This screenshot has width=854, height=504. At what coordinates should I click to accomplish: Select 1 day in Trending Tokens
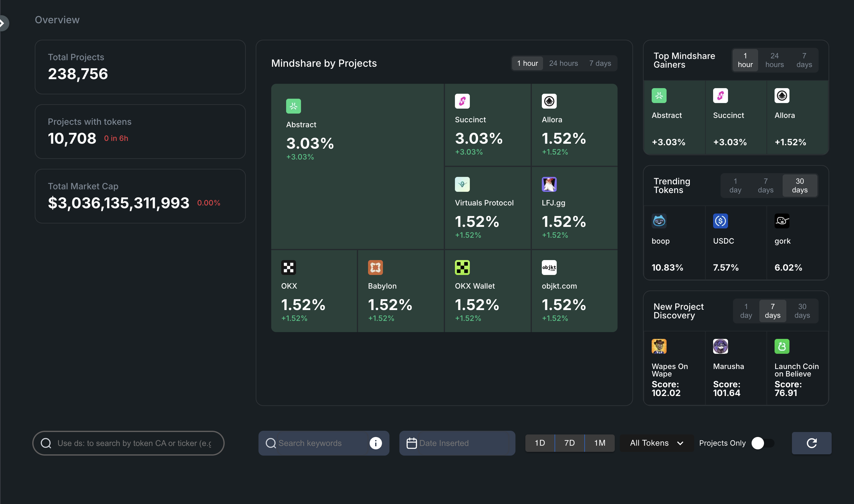(735, 186)
